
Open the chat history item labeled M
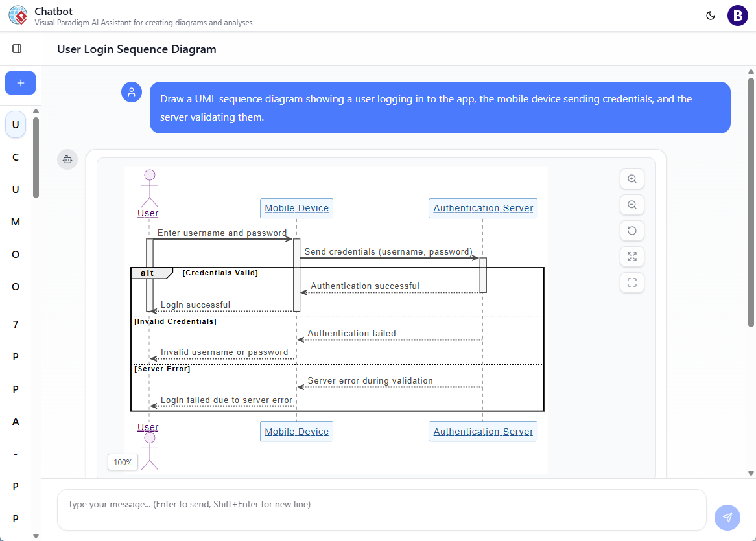coord(16,222)
